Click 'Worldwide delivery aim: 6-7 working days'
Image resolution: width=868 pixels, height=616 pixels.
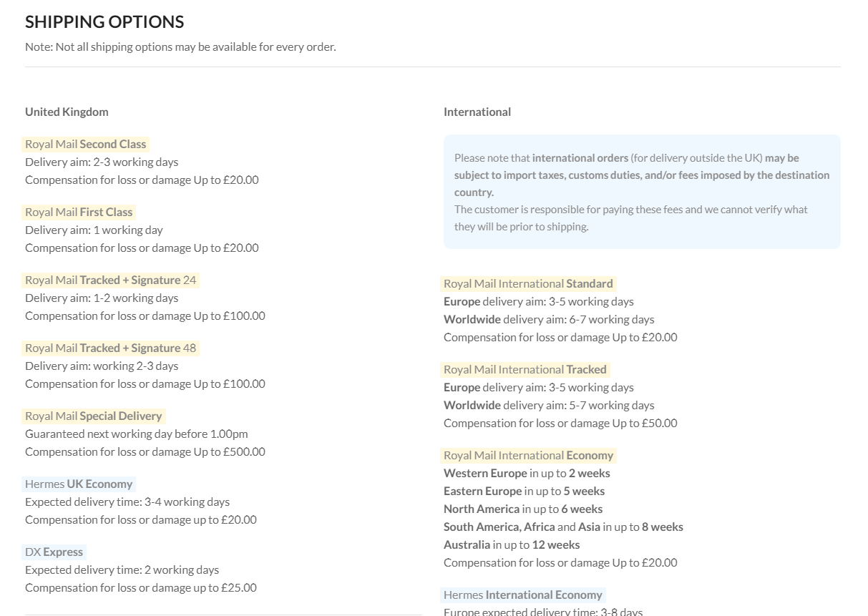tap(549, 319)
